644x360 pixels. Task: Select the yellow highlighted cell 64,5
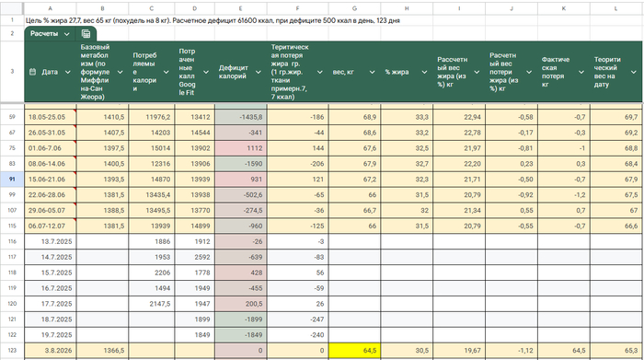354,351
